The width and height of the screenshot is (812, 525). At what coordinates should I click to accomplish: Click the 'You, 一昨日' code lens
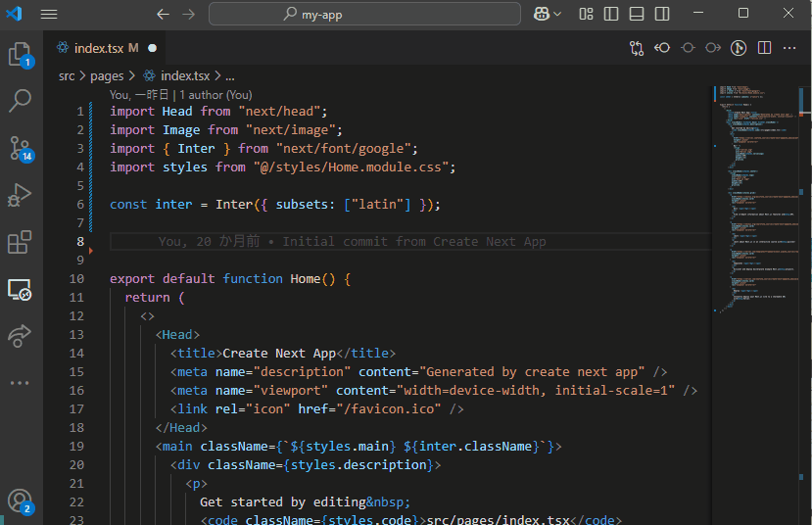[x=139, y=95]
